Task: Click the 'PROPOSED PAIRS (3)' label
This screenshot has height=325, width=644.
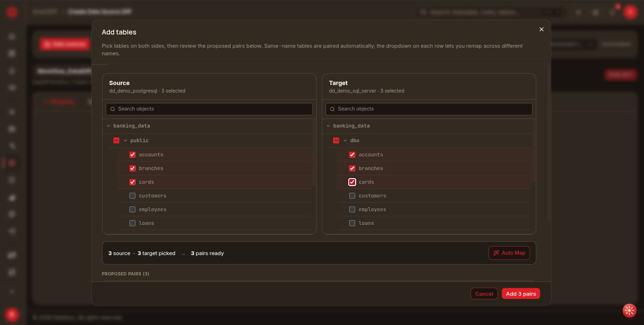Action: click(x=126, y=274)
